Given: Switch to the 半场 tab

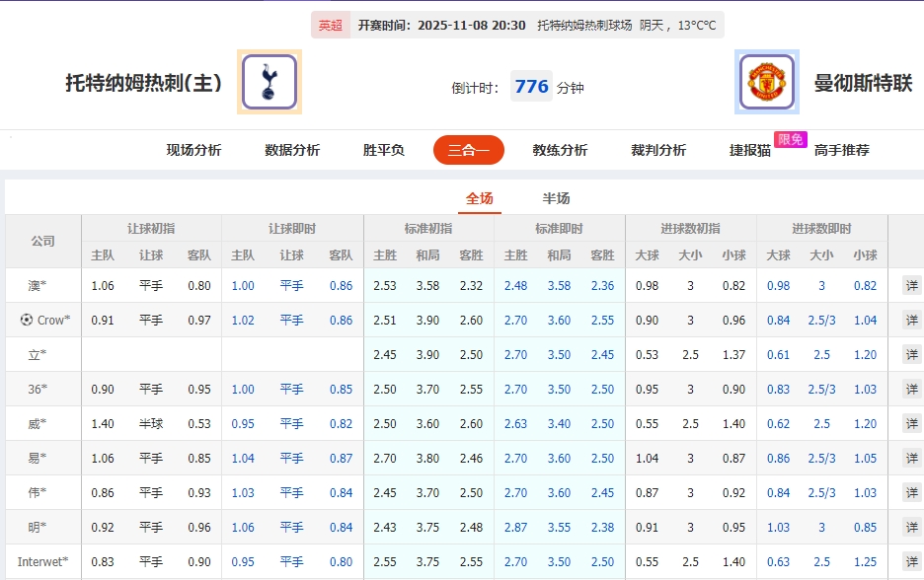Looking at the screenshot, I should [557, 197].
